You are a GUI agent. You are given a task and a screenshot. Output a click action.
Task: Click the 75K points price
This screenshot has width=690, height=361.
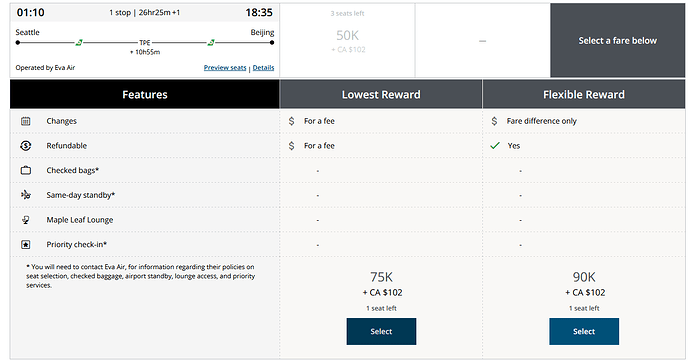tap(381, 277)
